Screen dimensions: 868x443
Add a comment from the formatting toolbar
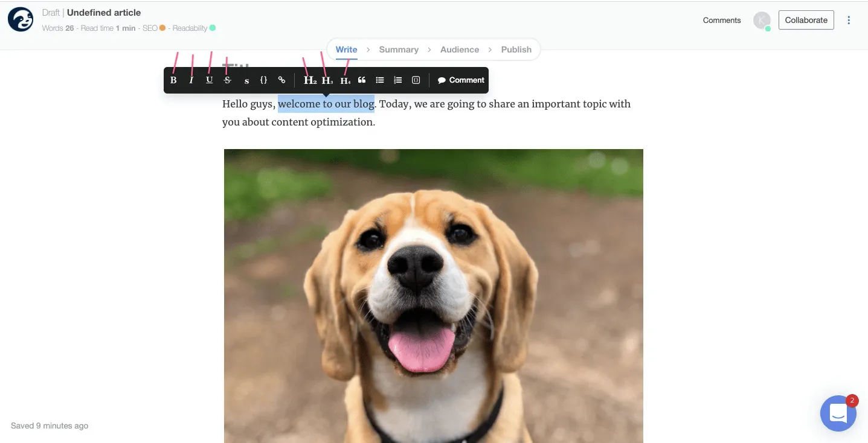461,80
